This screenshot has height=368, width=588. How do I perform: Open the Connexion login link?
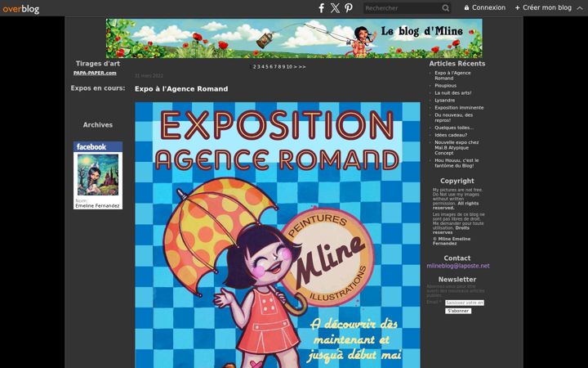[485, 7]
